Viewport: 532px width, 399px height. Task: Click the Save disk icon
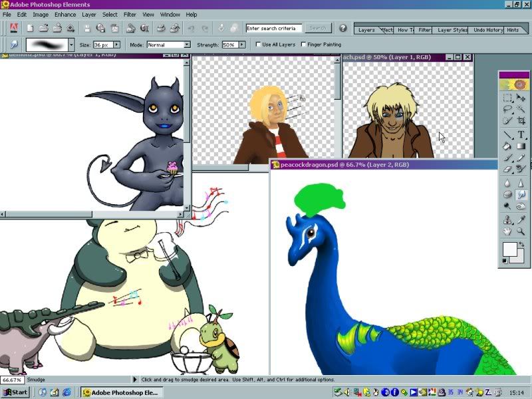coord(87,28)
